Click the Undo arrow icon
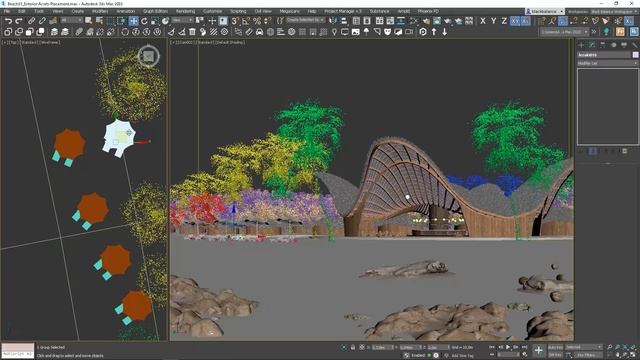Screen dimensions: 640x360 pos(8,21)
